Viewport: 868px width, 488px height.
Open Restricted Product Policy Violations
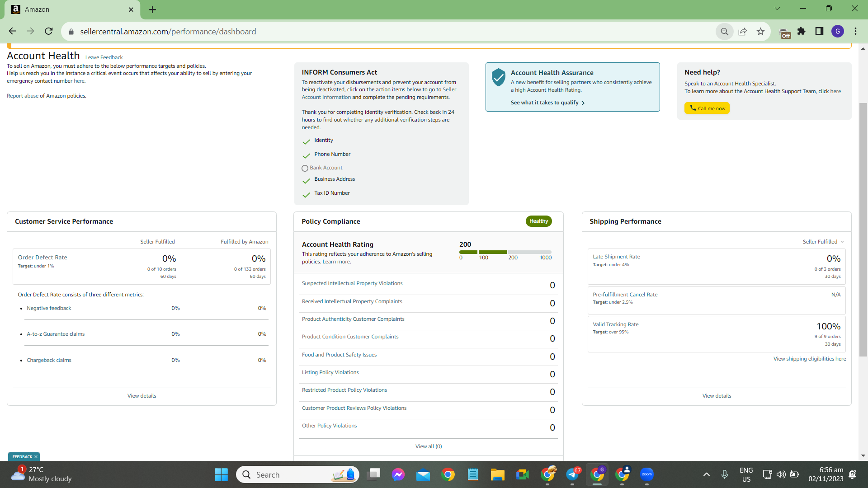tap(344, 390)
